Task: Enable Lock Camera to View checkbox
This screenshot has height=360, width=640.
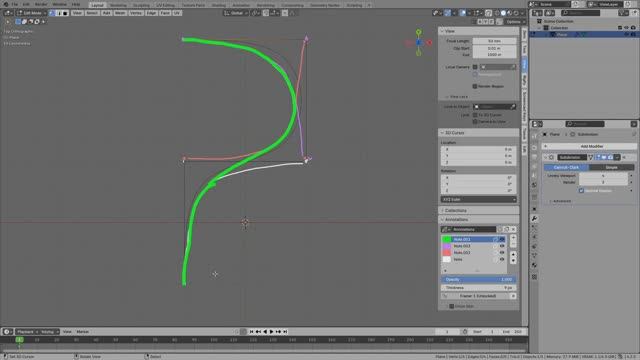Action: coord(475,122)
